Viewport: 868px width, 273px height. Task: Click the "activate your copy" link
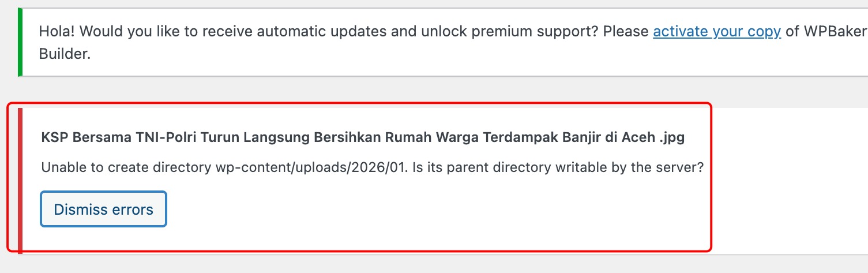click(x=716, y=31)
